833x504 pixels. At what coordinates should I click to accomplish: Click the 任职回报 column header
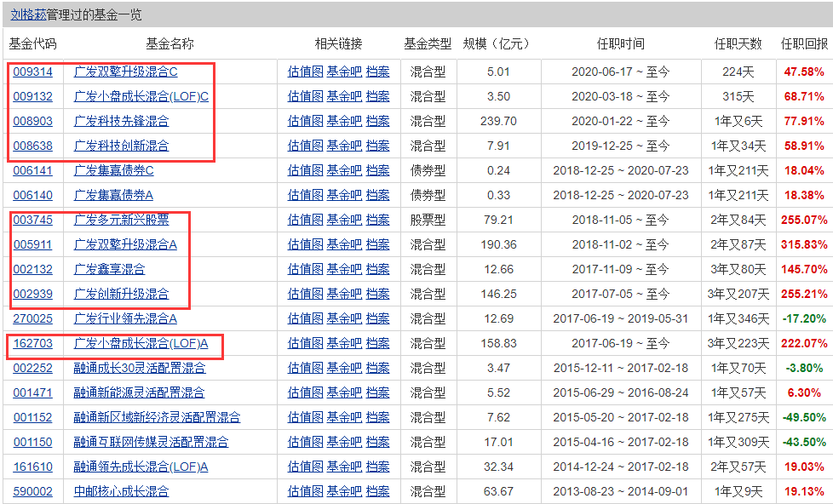(x=804, y=43)
